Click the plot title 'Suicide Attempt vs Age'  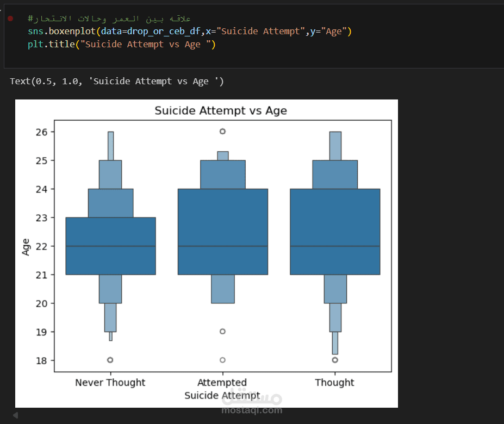coord(221,111)
